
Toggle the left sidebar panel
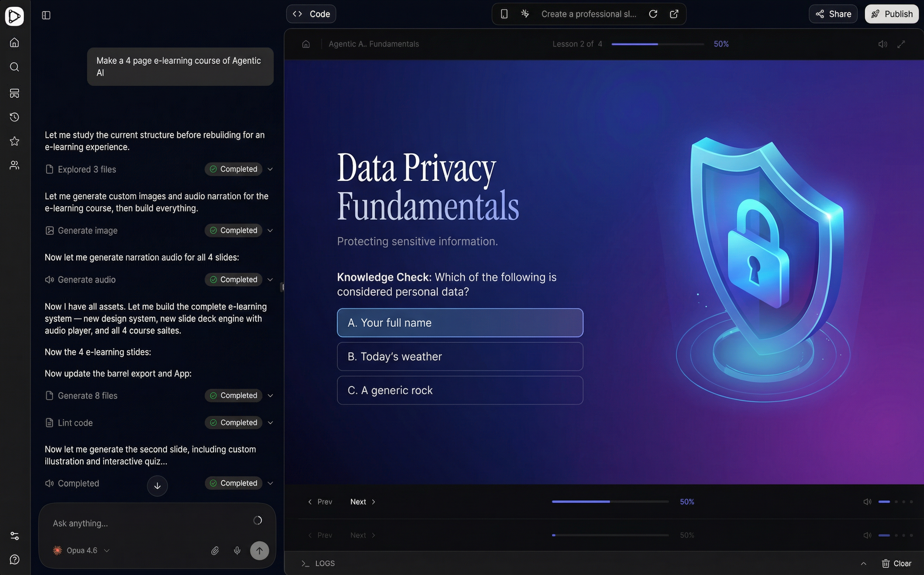coord(46,16)
